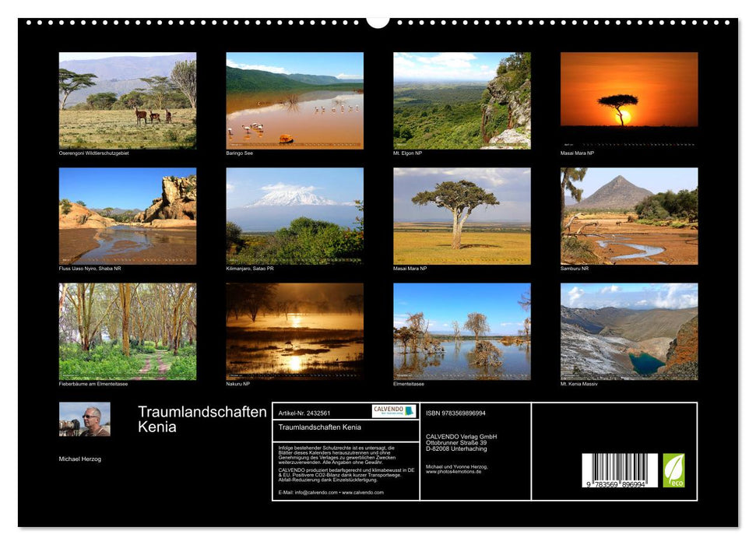The height and width of the screenshot is (545, 756).
Task: Open the Samburu NR pointed mountain photo
Action: [629, 216]
